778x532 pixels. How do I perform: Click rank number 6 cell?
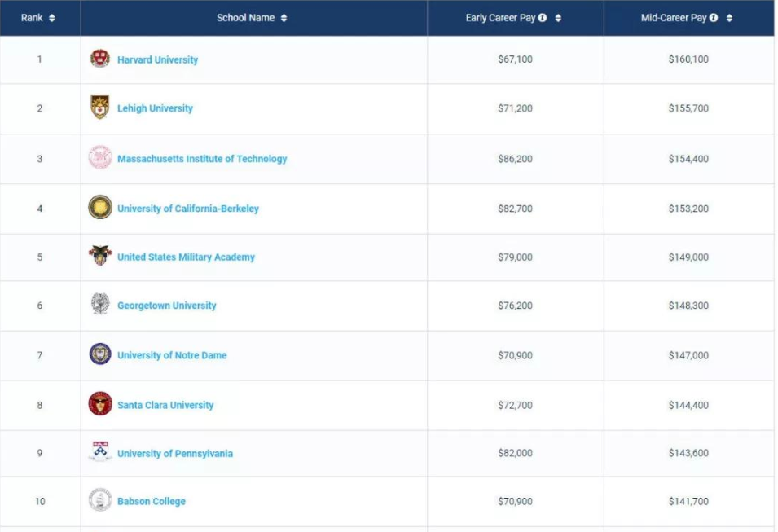point(40,306)
